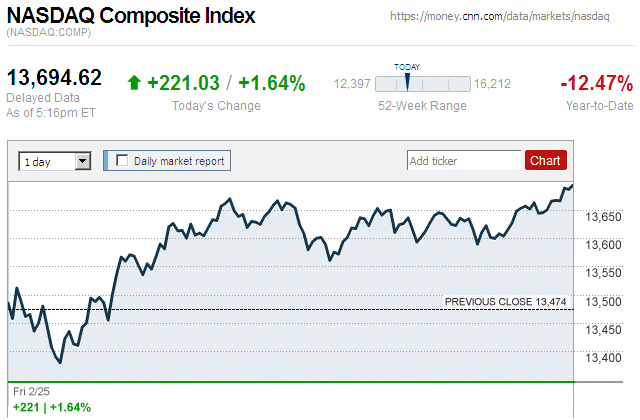
Task: Select the Fri 2/25 date marker
Action: pos(31,392)
